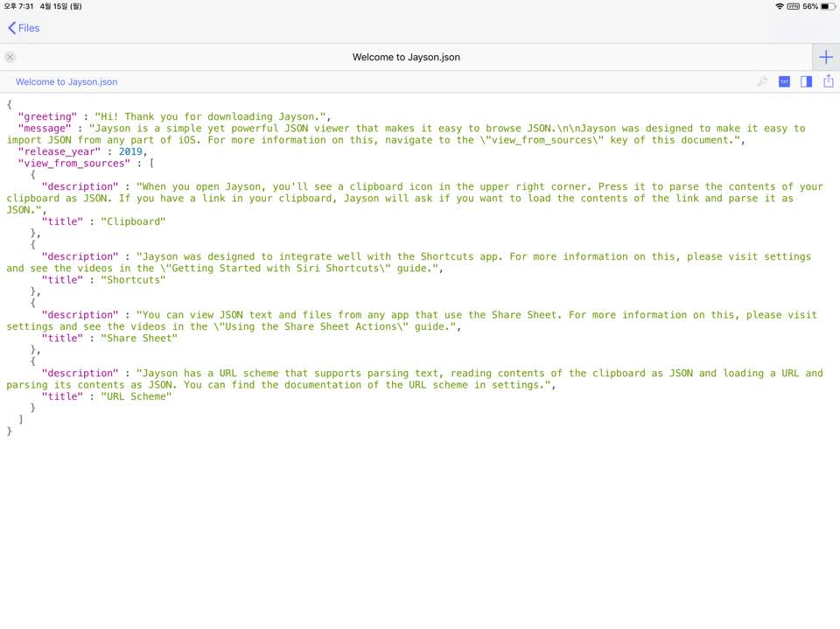Tap the Wi-Fi status icon
840x629 pixels.
click(x=780, y=6)
